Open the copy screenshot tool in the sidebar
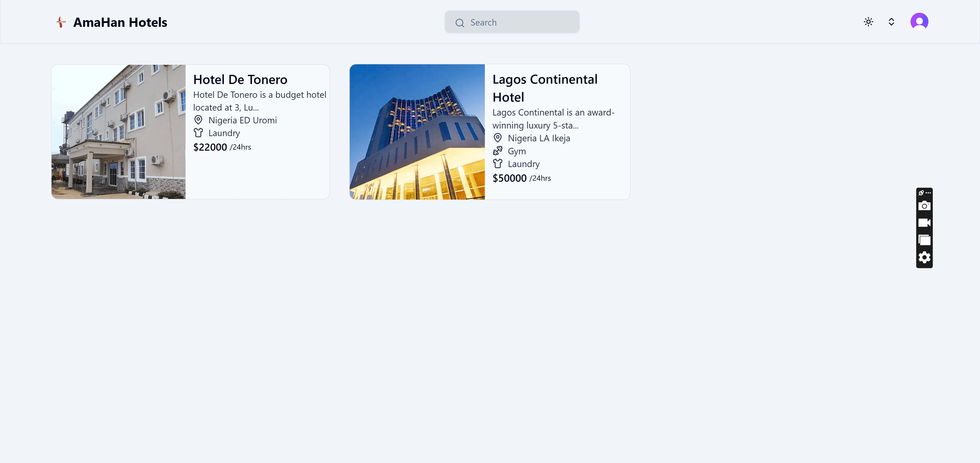Image resolution: width=980 pixels, height=463 pixels. (x=924, y=240)
